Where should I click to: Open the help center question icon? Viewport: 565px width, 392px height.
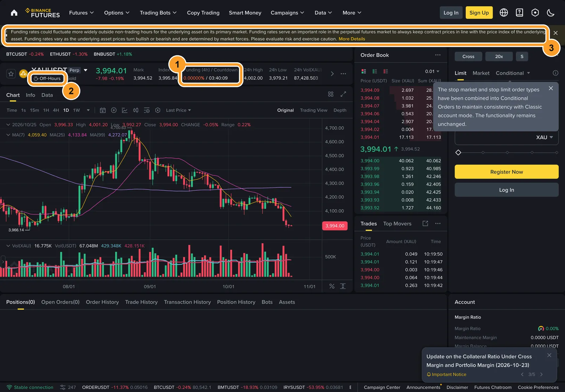tap(519, 13)
